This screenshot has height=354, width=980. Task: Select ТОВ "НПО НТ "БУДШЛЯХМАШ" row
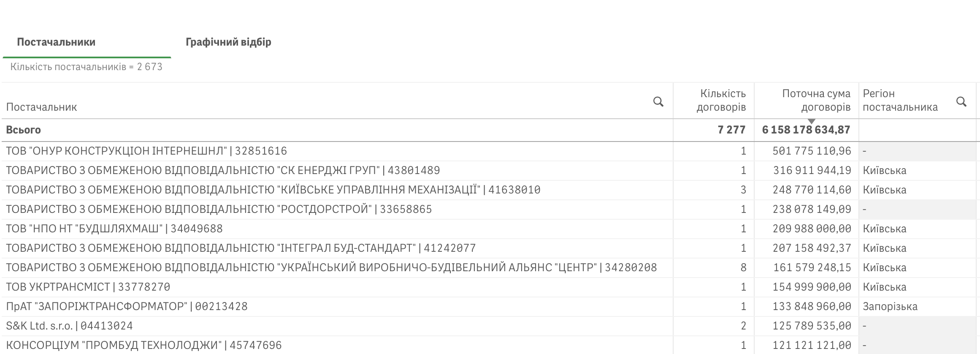114,229
